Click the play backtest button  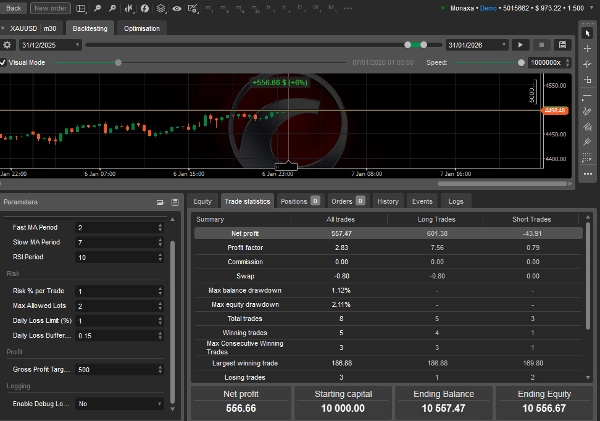[520, 45]
